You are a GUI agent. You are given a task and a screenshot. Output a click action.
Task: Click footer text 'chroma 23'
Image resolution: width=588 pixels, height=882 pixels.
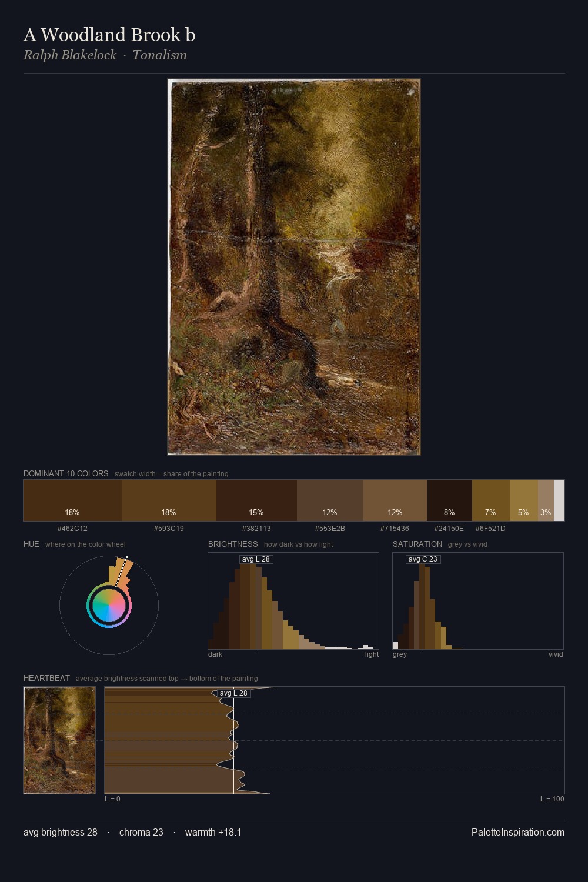(141, 832)
